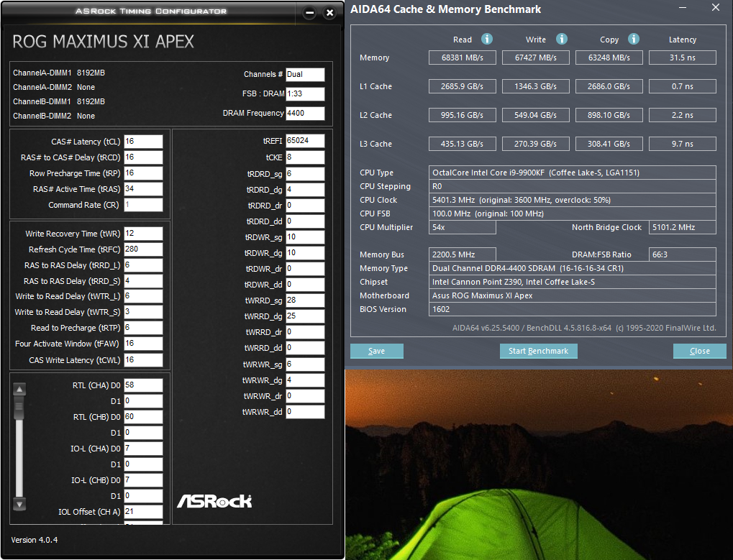The width and height of the screenshot is (733, 560).
Task: Click the Save button in AIDA64
Action: pos(376,351)
